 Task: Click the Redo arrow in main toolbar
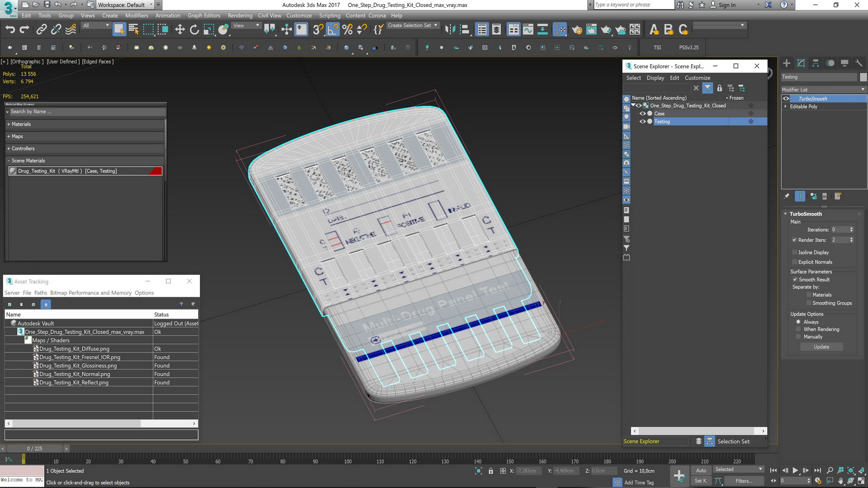[24, 30]
